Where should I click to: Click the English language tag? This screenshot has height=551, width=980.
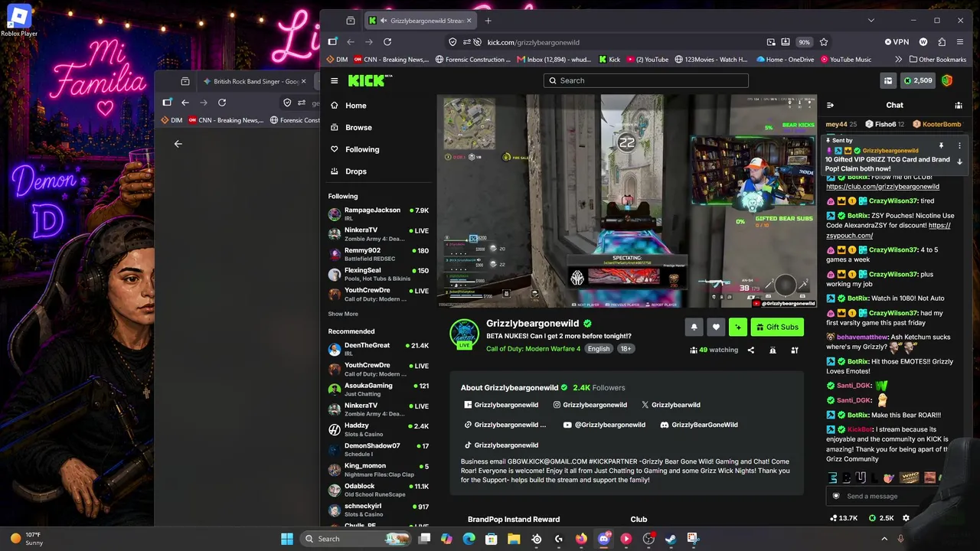coord(599,349)
